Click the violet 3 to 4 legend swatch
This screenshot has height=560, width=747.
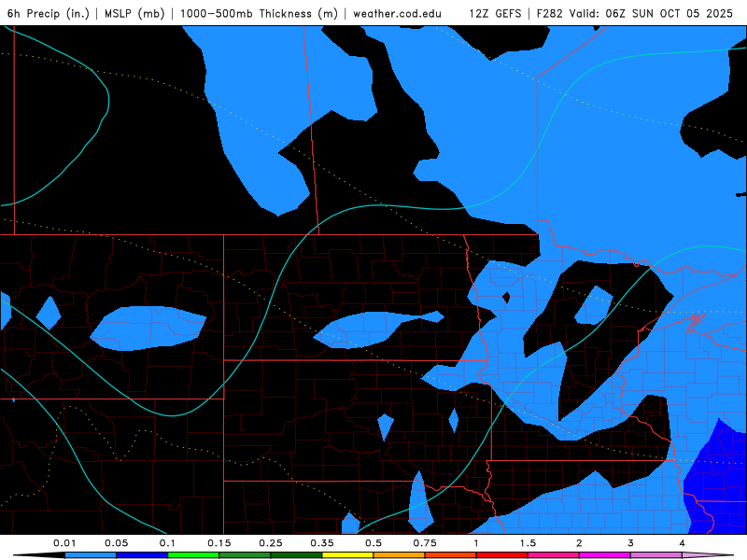tap(656, 555)
